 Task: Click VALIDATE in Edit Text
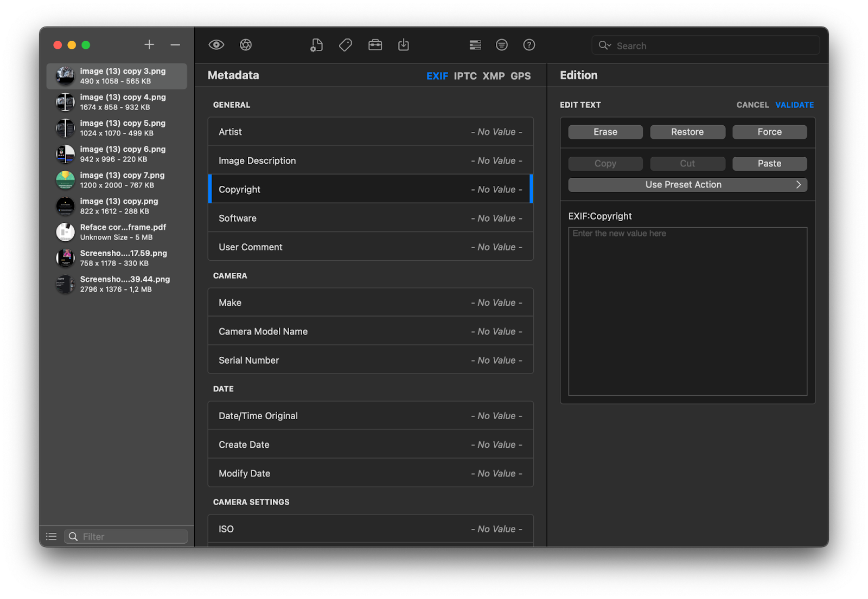(x=794, y=105)
